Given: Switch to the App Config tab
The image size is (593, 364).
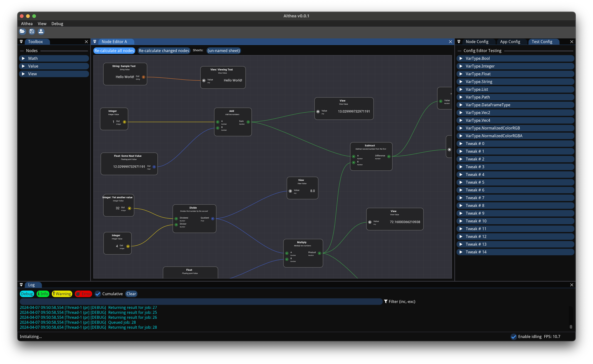Looking at the screenshot, I should (x=510, y=42).
